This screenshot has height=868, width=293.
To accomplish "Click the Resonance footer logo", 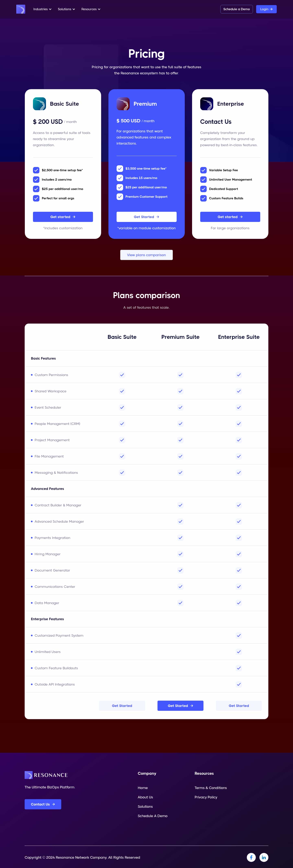I will click(46, 775).
